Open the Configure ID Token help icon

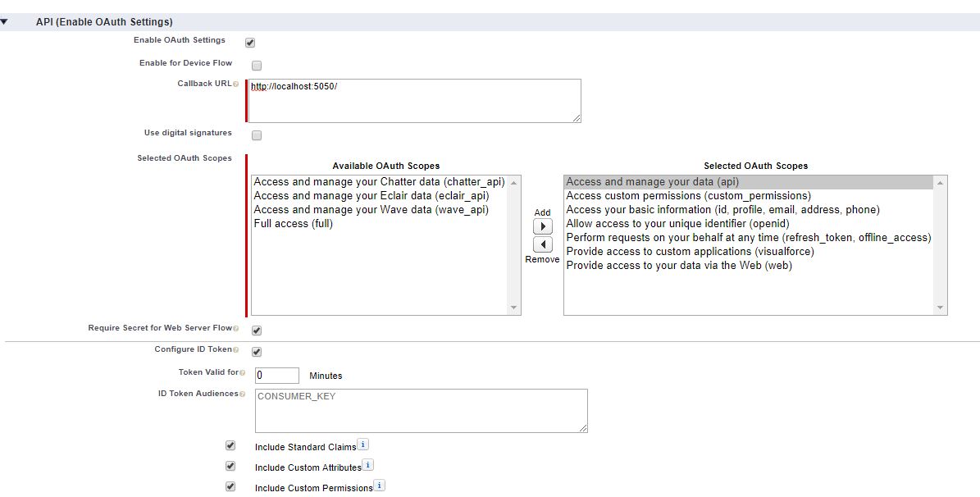tap(235, 349)
